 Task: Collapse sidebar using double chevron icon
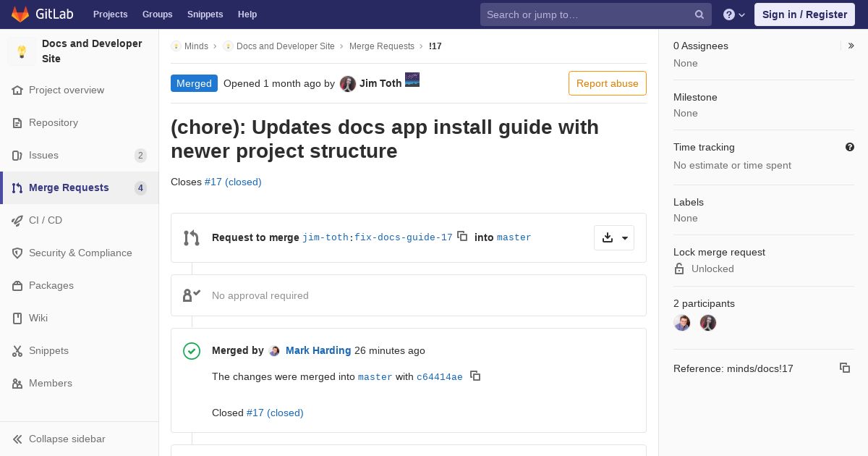coord(17,439)
